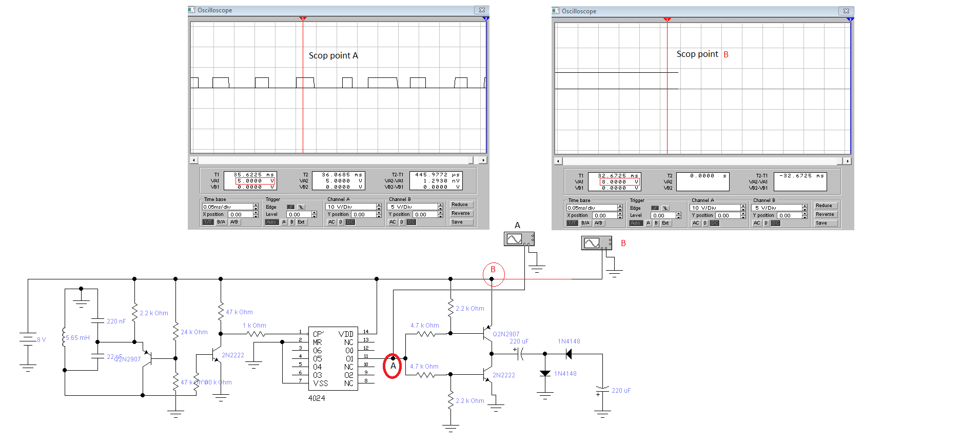Viewport: 980px width, 445px height.
Task: Click scroll-left arrow in scope B window
Action: point(558,161)
